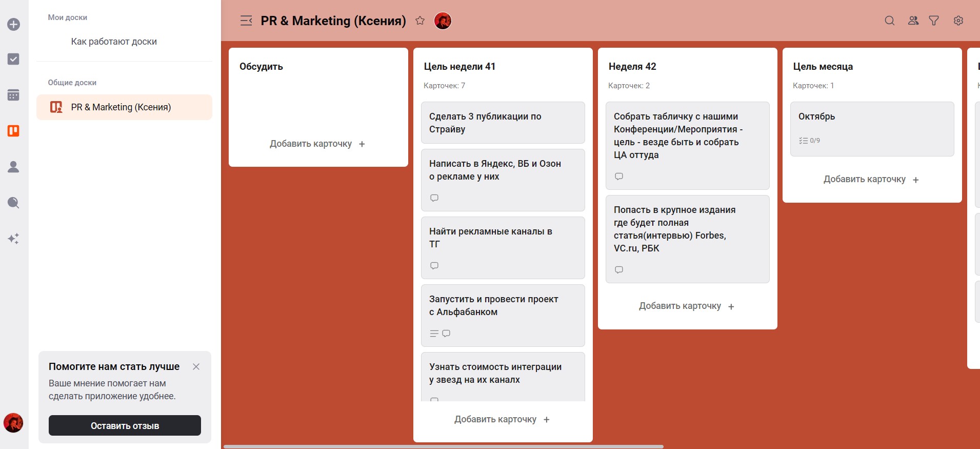
Task: Open the board filter funnel icon
Action: coord(934,21)
